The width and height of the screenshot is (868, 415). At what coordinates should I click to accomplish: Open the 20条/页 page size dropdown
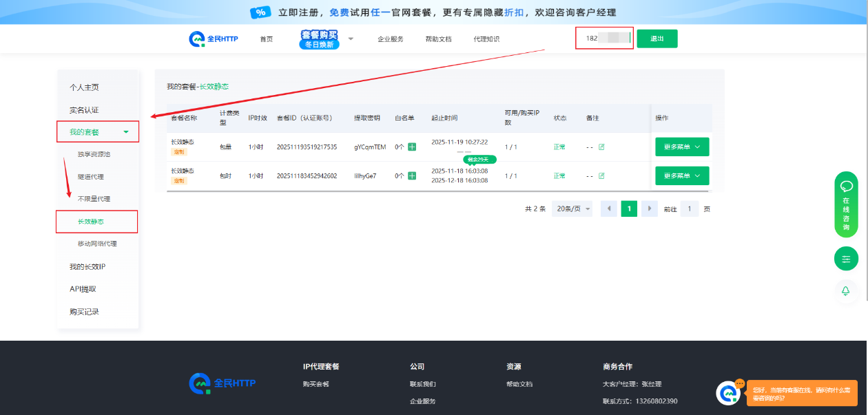[572, 209]
